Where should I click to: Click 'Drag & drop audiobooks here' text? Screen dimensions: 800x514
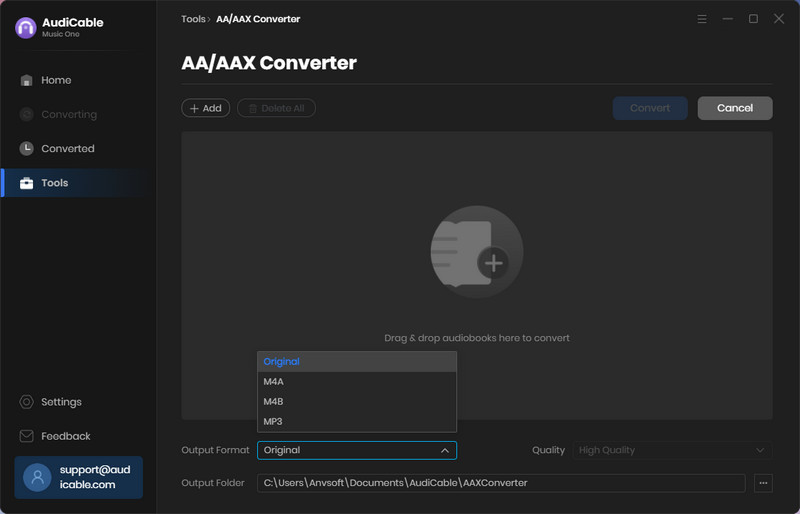pos(477,338)
